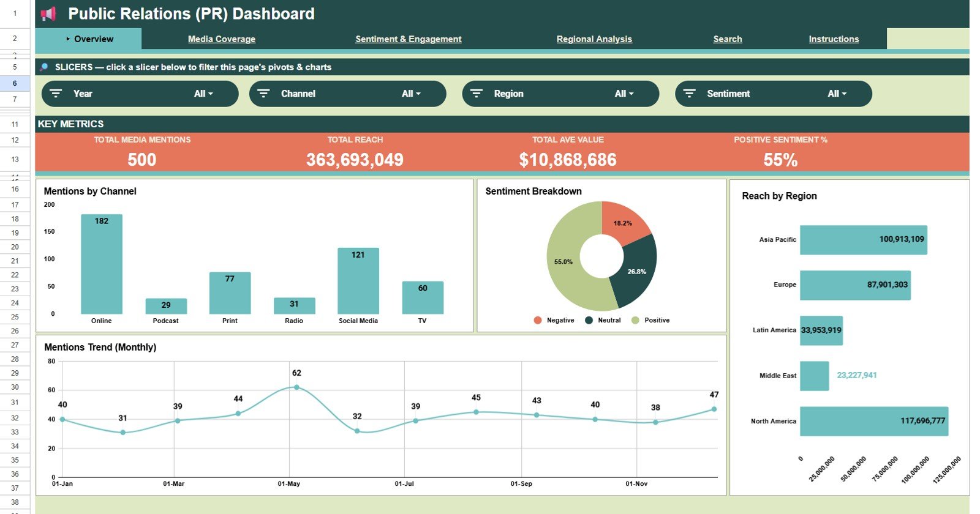Click the trend point labeled 62
Image resolution: width=980 pixels, height=514 pixels.
point(296,387)
